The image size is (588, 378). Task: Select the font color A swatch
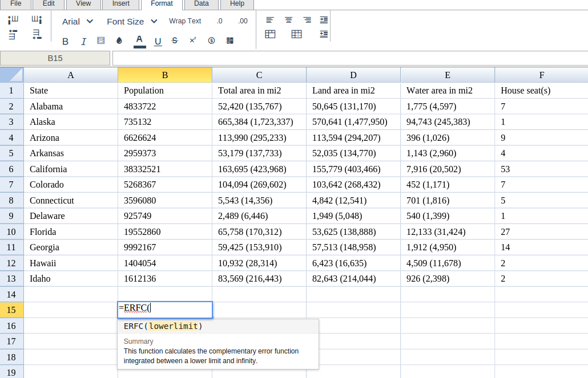point(139,40)
